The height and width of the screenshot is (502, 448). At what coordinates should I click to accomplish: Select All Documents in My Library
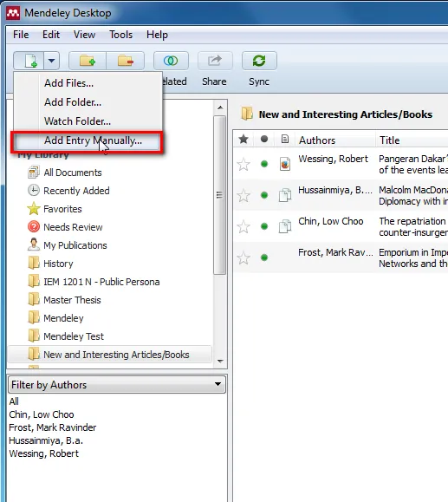[73, 173]
